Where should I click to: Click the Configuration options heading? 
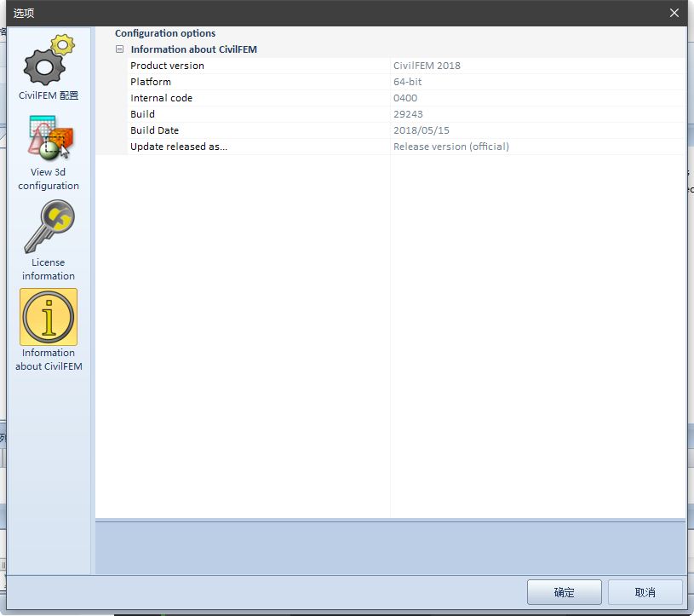point(165,33)
